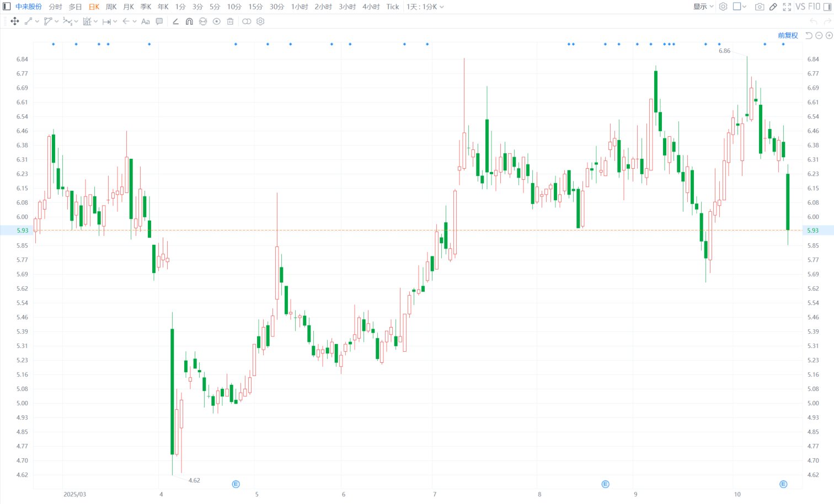Image resolution: width=834 pixels, height=504 pixels.
Task: Select the magnet snap tool
Action: [x=189, y=22]
